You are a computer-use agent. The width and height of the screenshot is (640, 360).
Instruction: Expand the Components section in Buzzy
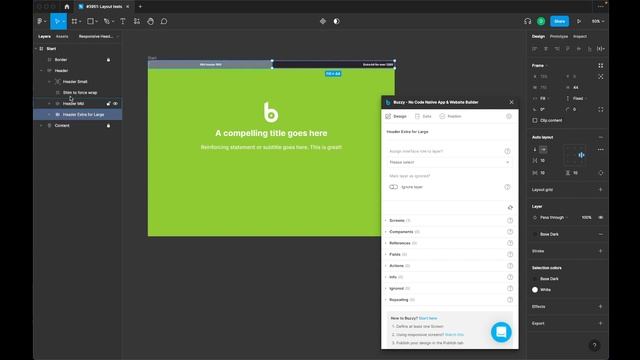click(386, 232)
